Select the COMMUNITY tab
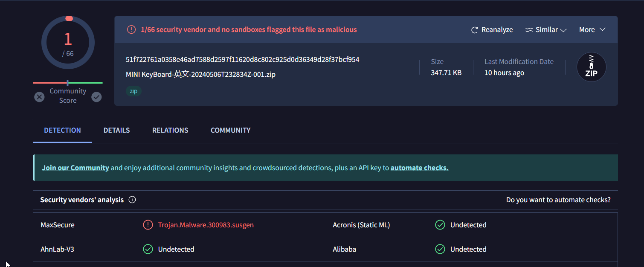Image resolution: width=644 pixels, height=267 pixels. (230, 130)
